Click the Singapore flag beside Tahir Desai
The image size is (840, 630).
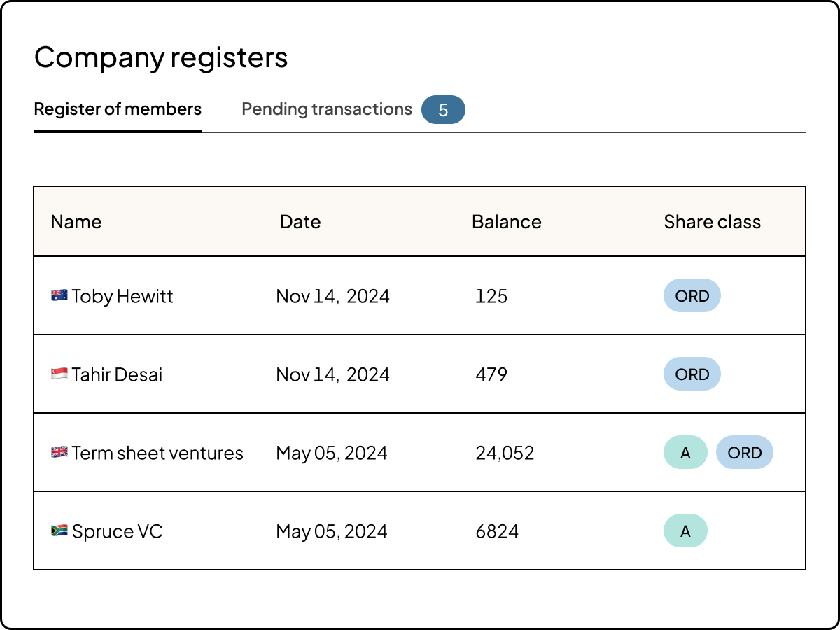click(x=58, y=374)
